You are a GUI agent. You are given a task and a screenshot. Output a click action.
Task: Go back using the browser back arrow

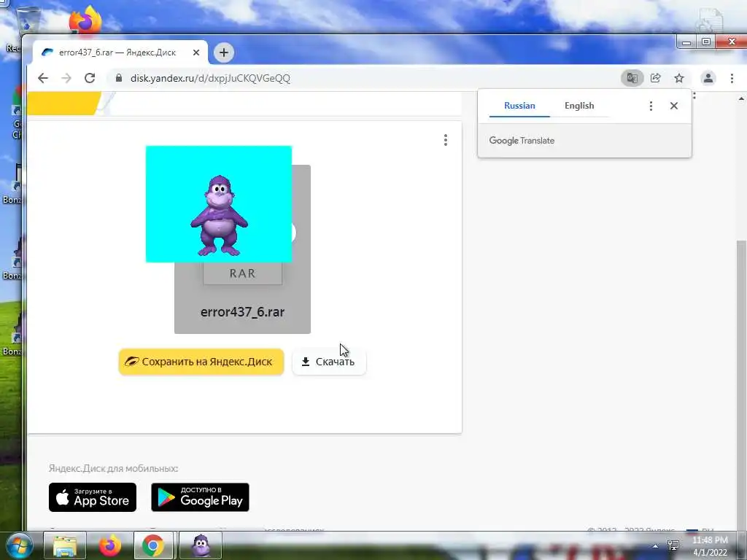click(x=43, y=78)
